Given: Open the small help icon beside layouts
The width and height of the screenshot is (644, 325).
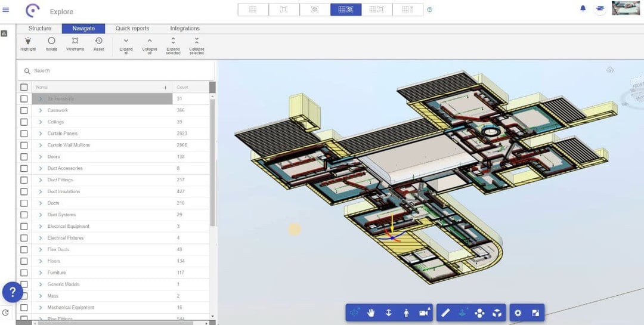Looking at the screenshot, I should [x=429, y=10].
